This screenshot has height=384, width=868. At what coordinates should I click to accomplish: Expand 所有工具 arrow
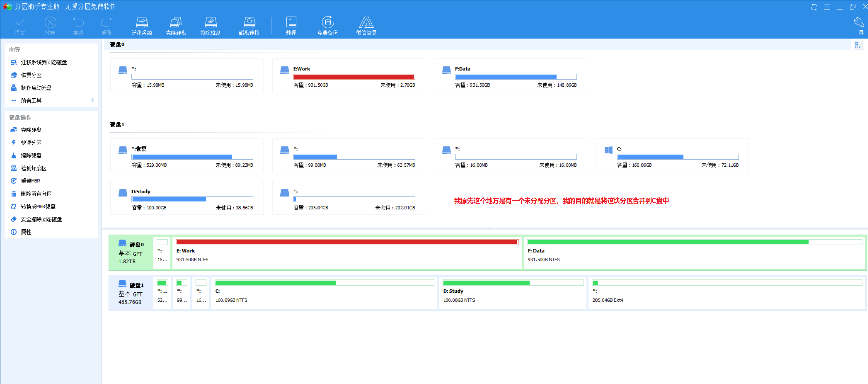click(92, 100)
